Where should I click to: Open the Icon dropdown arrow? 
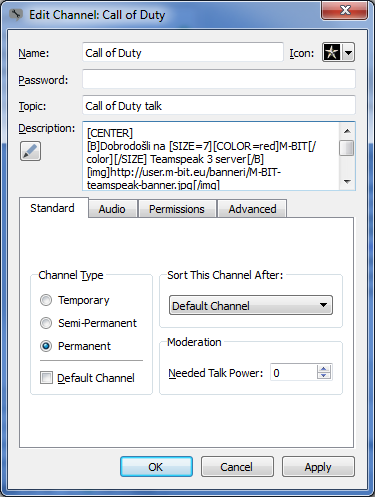tap(348, 52)
